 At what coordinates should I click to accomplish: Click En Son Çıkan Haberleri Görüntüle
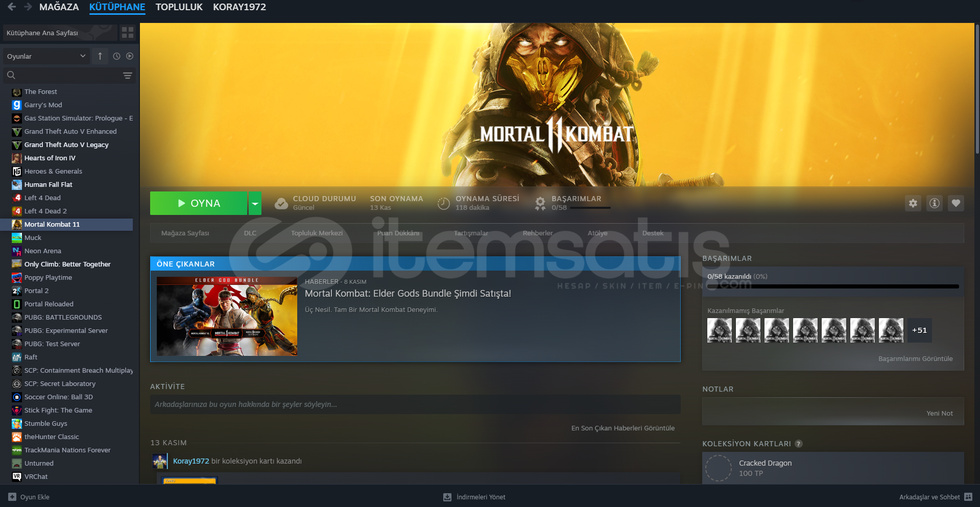(x=623, y=428)
